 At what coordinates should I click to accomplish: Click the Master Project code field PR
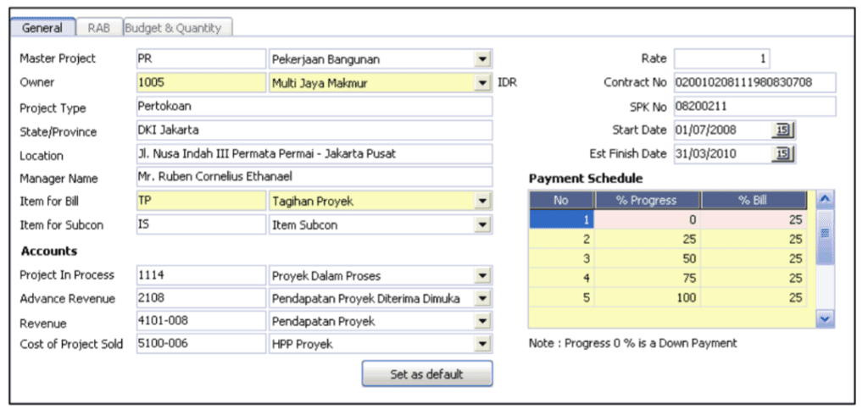(x=201, y=59)
